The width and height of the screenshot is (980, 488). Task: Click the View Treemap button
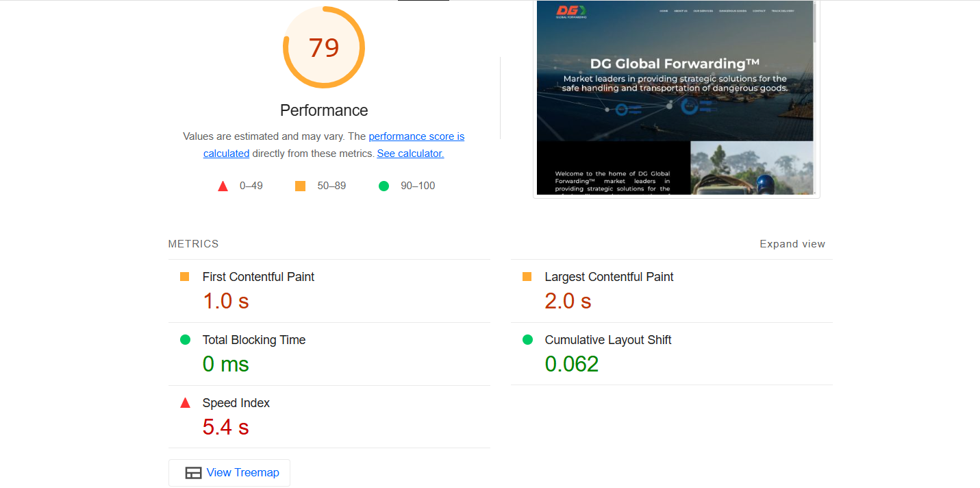pos(229,472)
